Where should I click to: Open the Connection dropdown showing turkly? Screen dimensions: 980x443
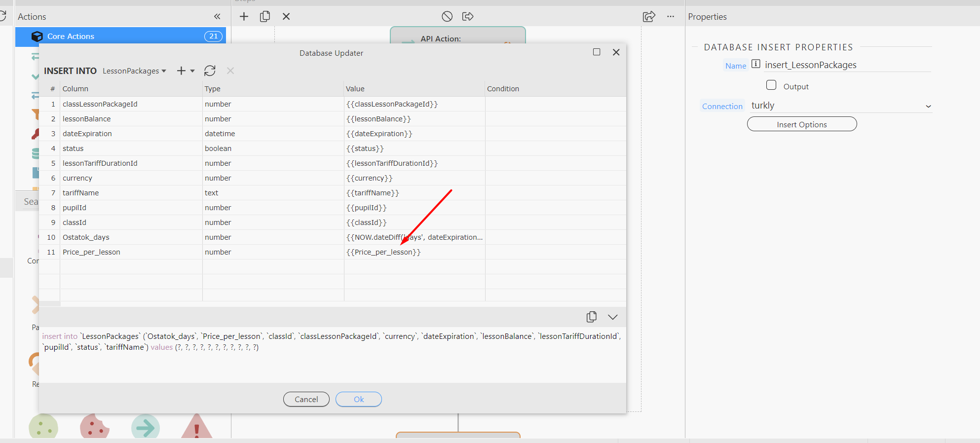tap(841, 106)
